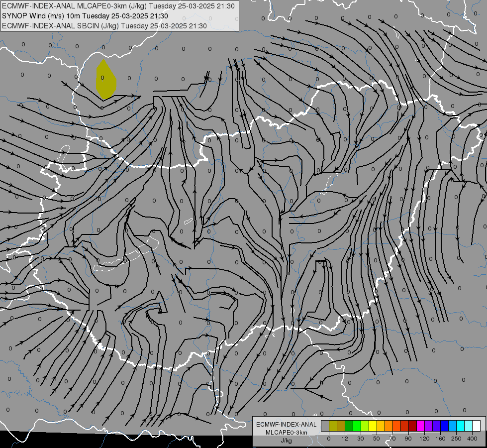Click the magenta legend swatch
Screen dimensions: 487x448
tap(421, 426)
